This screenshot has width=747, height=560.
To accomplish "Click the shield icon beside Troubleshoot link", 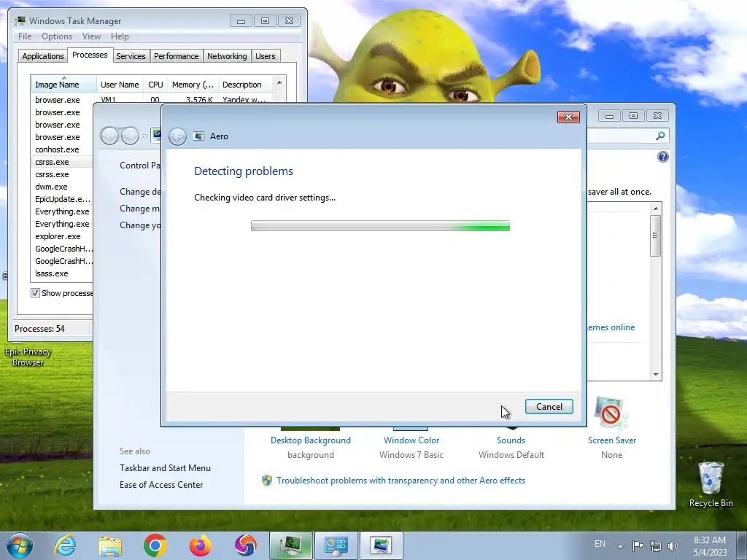I will (x=267, y=481).
